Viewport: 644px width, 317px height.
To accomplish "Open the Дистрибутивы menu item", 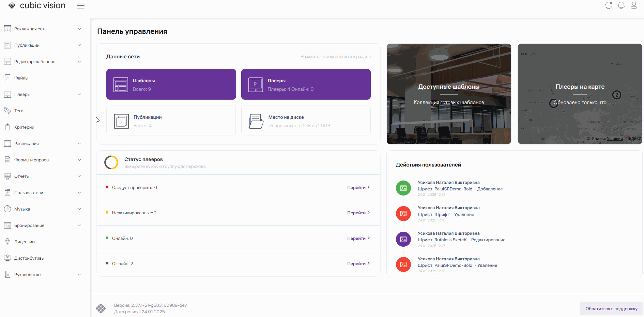I will click(29, 258).
